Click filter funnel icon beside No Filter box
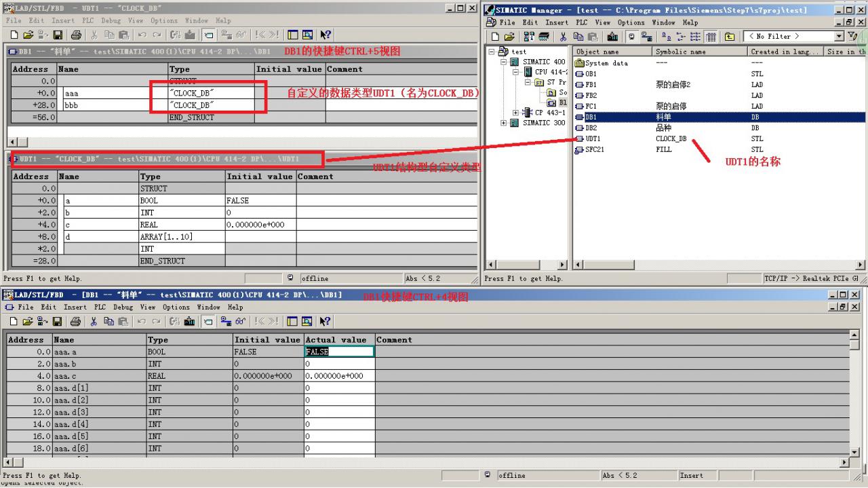This screenshot has width=868, height=488. pos(854,37)
